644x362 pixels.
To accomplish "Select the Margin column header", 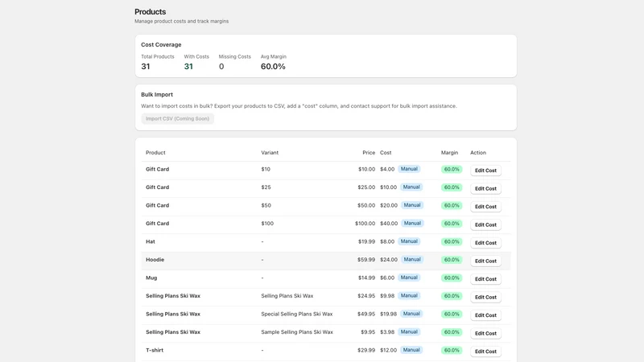I will pyautogui.click(x=449, y=153).
